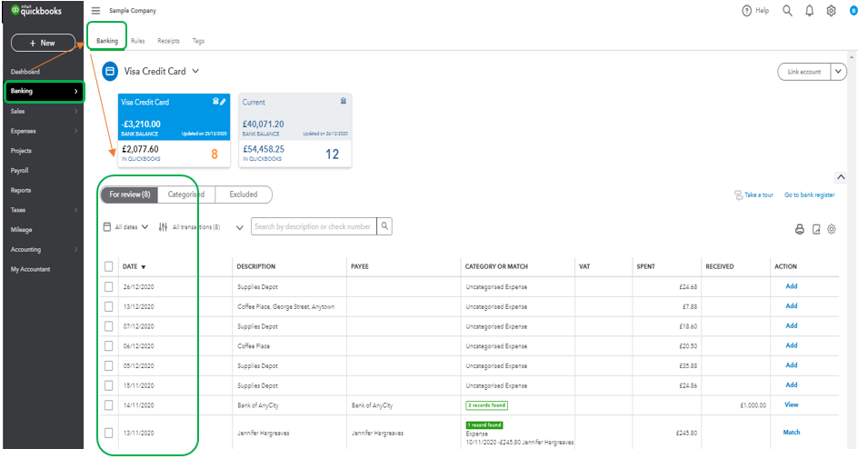868x459 pixels.
Task: Add the 26/12/2020 Supplies Depot transaction
Action: tap(792, 286)
